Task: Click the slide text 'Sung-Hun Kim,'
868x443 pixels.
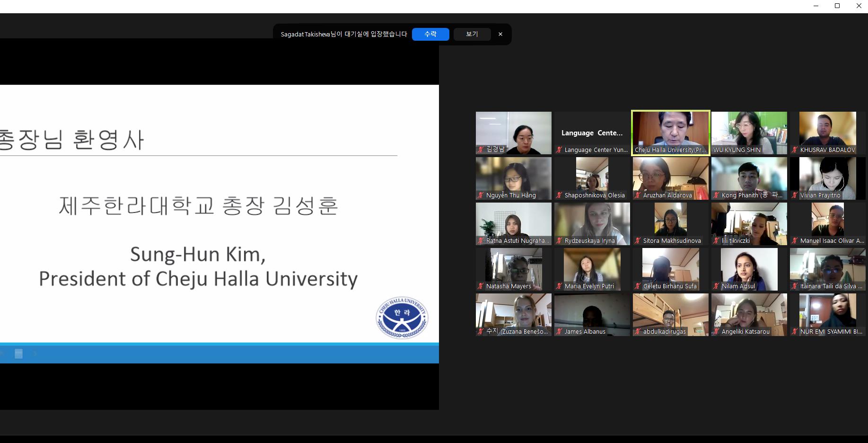Action: tap(198, 255)
